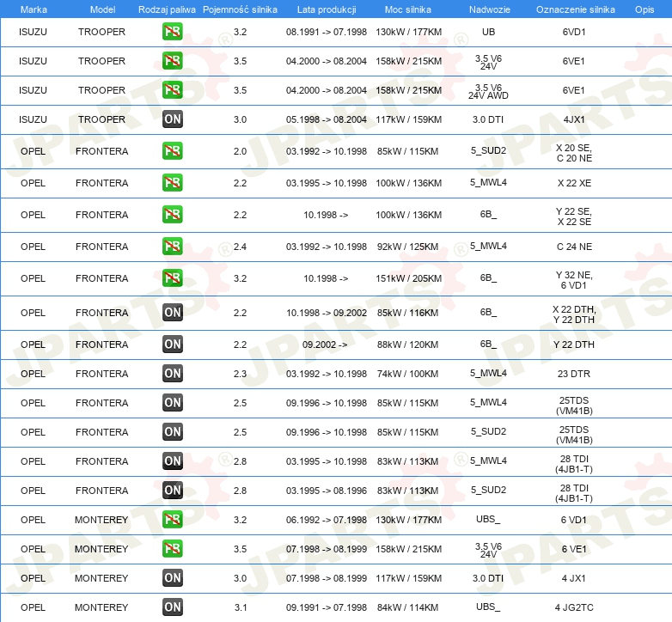
Task: Click the ON icon in the Monterey 3.0 DTI row
Action: pos(173,577)
